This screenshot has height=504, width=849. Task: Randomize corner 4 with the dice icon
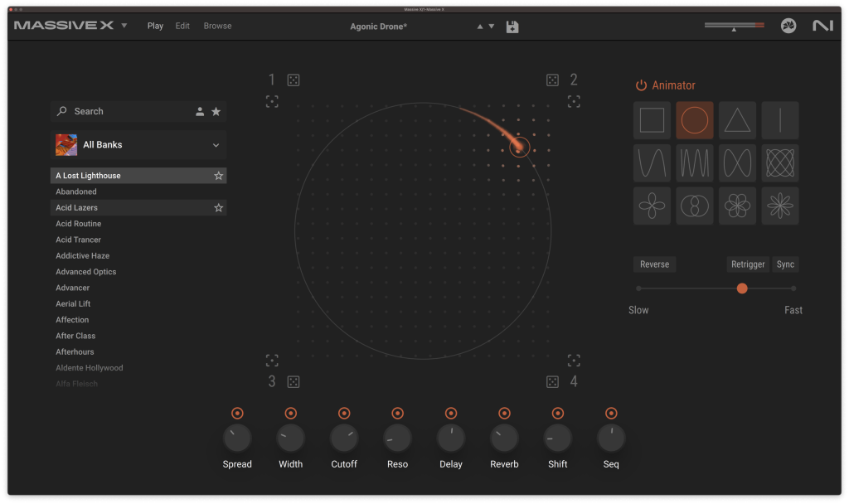[552, 381]
